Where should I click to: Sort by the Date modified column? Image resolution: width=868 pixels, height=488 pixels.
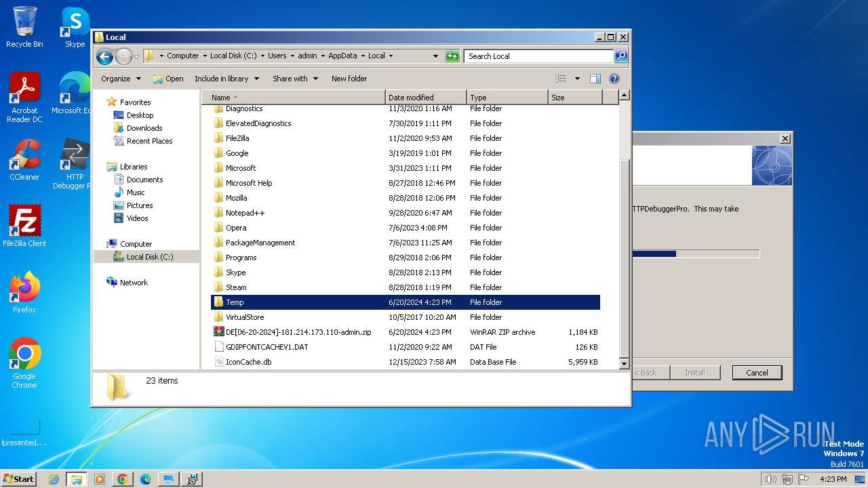pos(426,98)
